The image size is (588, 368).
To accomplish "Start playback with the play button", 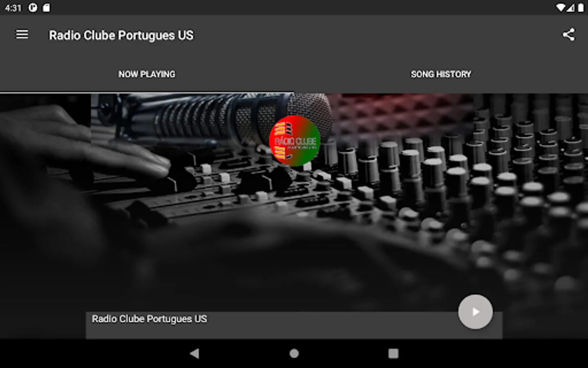I will click(x=475, y=312).
